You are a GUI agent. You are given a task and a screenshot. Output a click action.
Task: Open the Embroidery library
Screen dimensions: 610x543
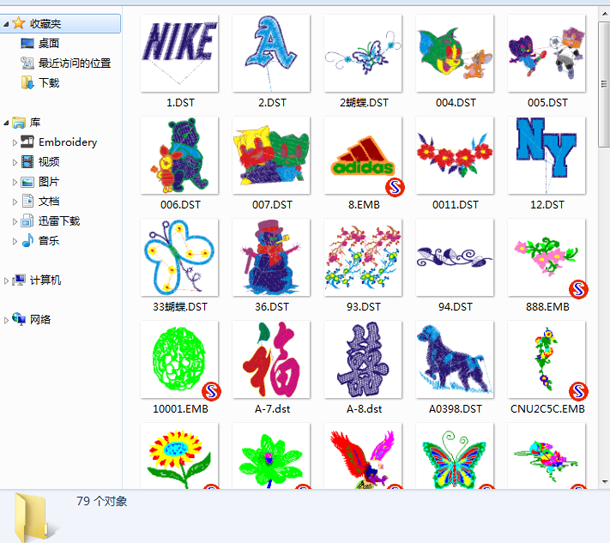(67, 142)
